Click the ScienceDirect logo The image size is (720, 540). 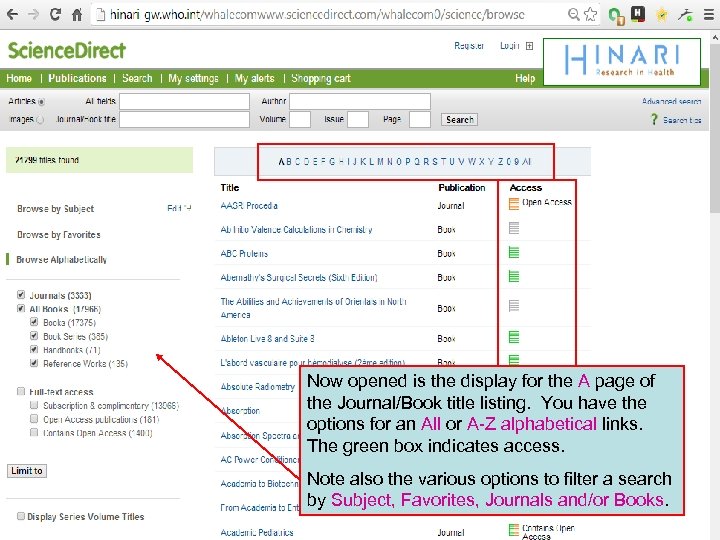[x=67, y=51]
